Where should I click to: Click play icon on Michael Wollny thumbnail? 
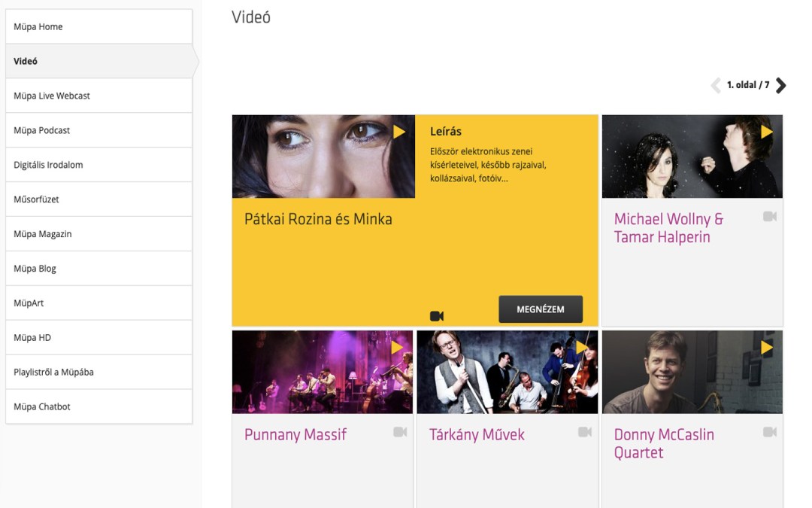pyautogui.click(x=767, y=132)
